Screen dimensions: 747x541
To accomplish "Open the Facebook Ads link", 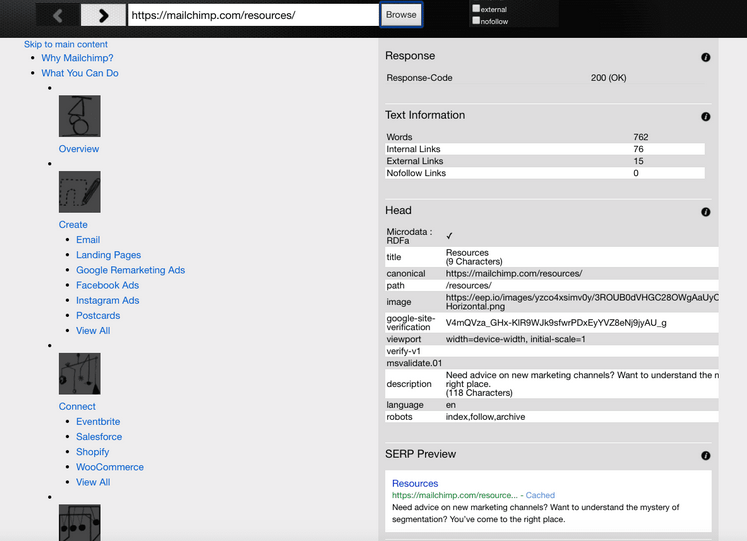I will click(108, 285).
